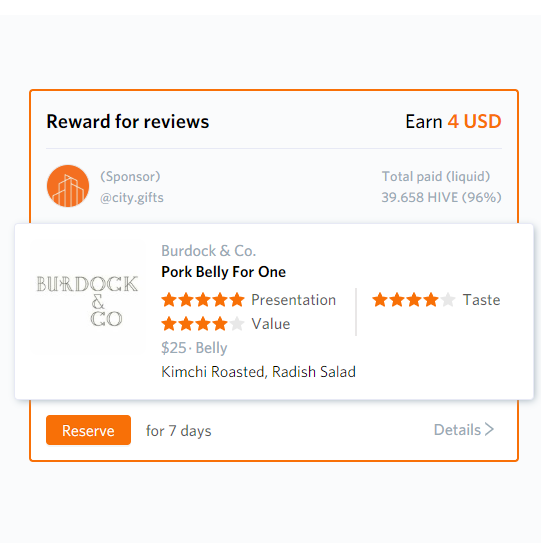The height and width of the screenshot is (543, 543).
Task: Click the third Presentation rating star
Action: click(203, 300)
